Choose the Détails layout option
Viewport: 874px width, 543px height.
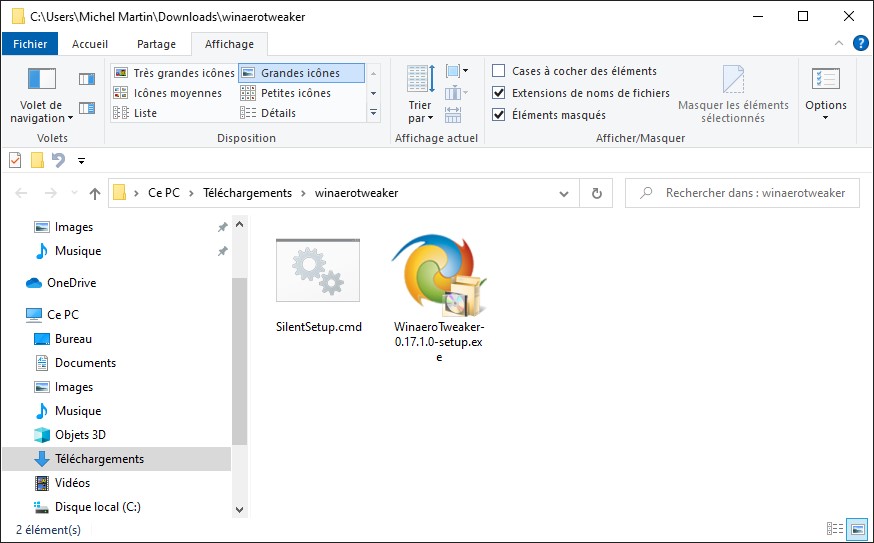click(277, 113)
